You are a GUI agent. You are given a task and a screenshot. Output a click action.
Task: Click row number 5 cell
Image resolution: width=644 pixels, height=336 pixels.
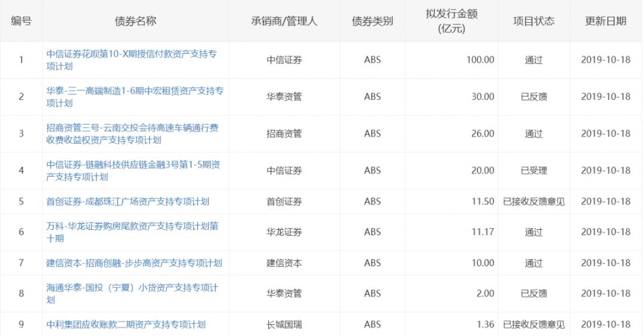pyautogui.click(x=21, y=202)
